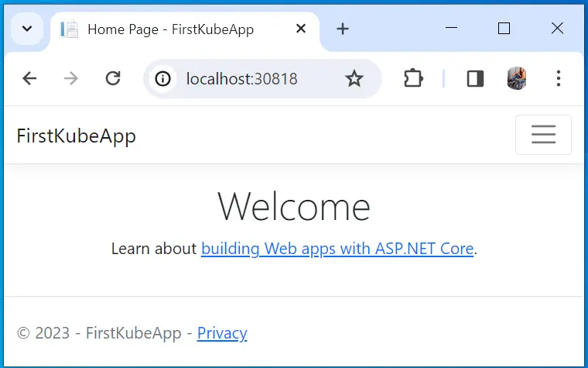Viewport: 588px width, 368px height.
Task: Open the tab search dropdown chevron
Action: 27,29
